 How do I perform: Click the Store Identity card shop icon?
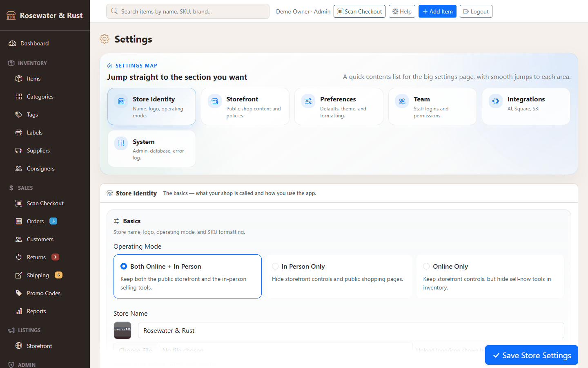click(121, 101)
